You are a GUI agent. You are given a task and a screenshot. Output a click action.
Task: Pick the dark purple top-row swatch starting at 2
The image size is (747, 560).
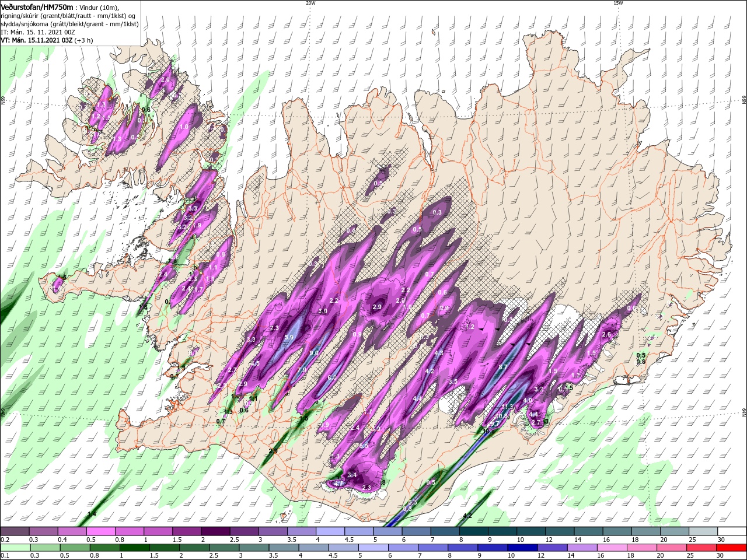click(x=215, y=531)
